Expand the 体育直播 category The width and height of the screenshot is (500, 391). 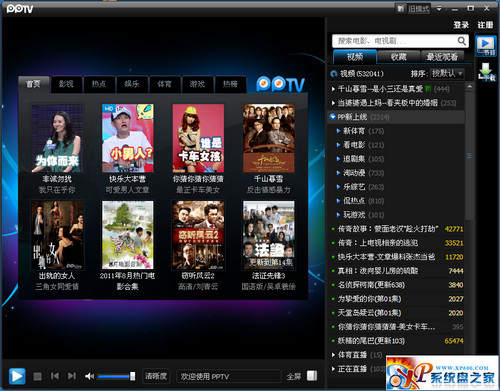(333, 355)
